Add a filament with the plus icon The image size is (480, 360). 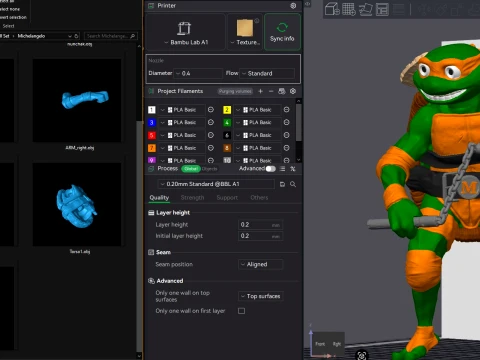[x=260, y=91]
